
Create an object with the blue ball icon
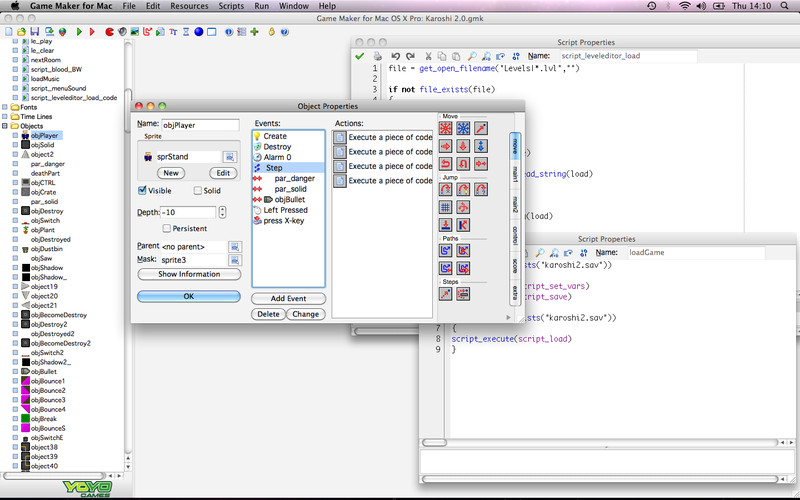tap(198, 32)
